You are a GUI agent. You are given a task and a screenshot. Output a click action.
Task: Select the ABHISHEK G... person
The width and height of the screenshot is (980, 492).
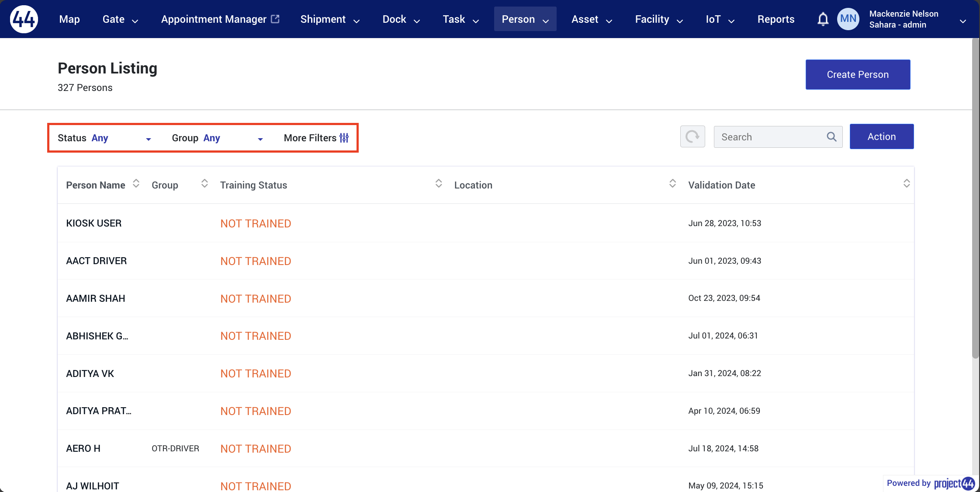tap(97, 336)
